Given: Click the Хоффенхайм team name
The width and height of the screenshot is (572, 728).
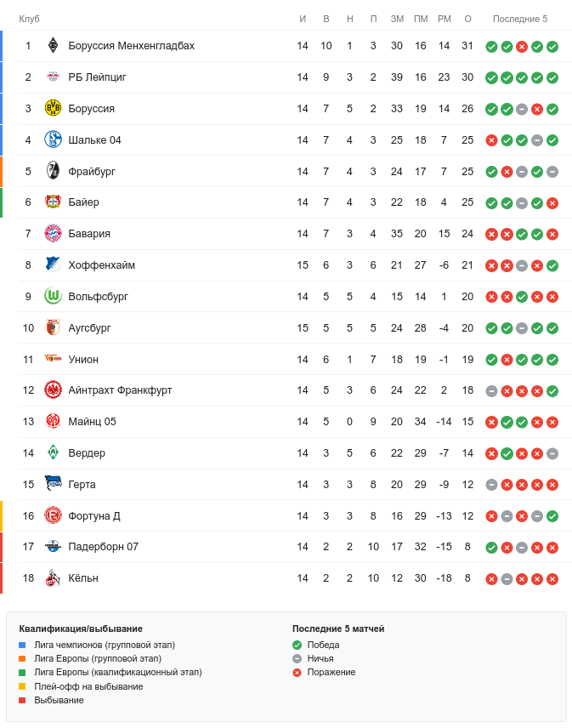Looking at the screenshot, I should click(101, 265).
